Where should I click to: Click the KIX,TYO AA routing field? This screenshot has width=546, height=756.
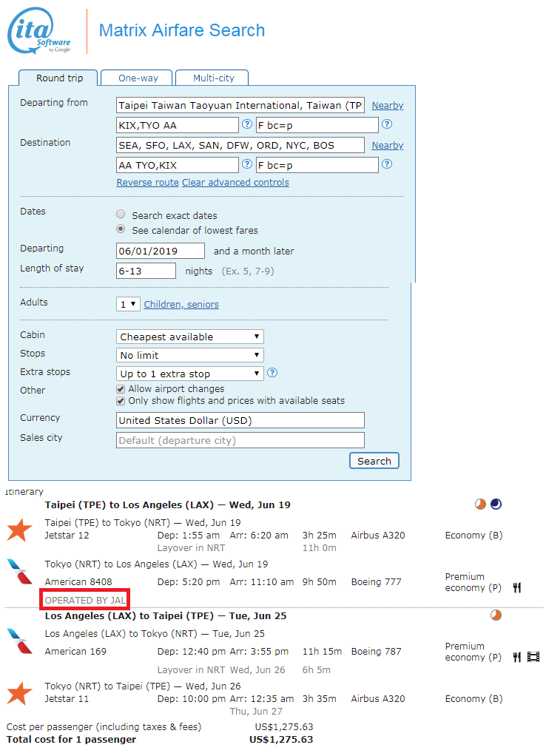(178, 125)
